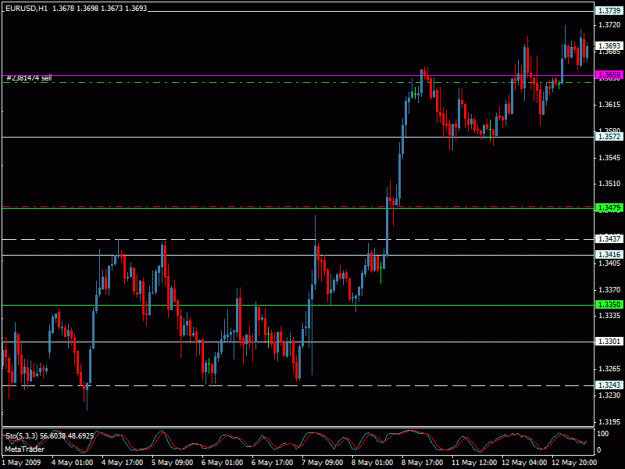Image resolution: width=625 pixels, height=469 pixels.
Task: Click the 6 May 01:00 time label
Action: click(x=222, y=463)
